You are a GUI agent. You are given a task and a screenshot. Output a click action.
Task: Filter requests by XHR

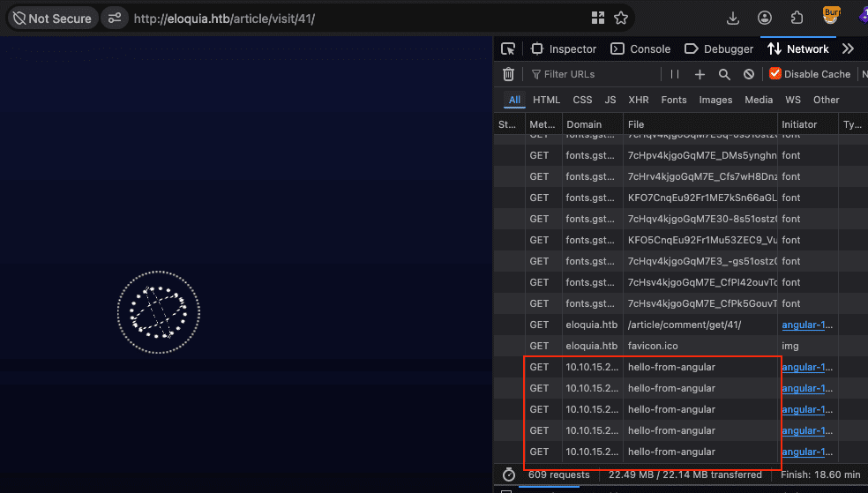tap(639, 100)
